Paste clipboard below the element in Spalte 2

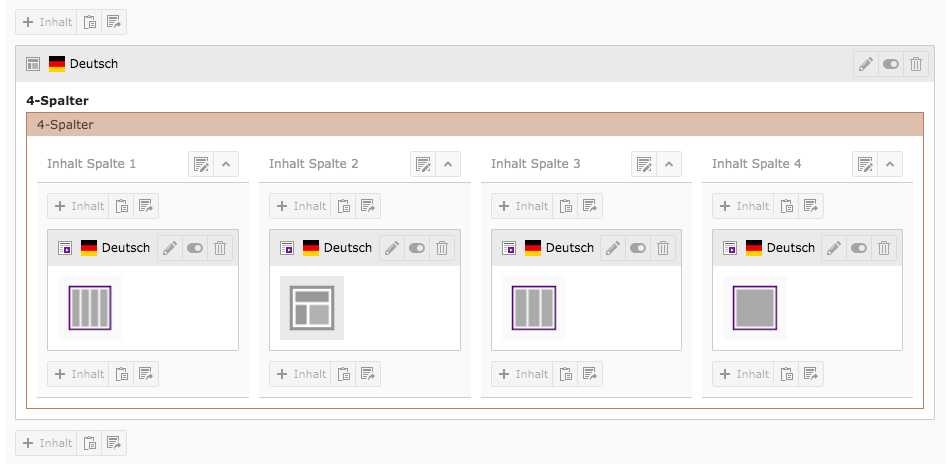point(344,374)
